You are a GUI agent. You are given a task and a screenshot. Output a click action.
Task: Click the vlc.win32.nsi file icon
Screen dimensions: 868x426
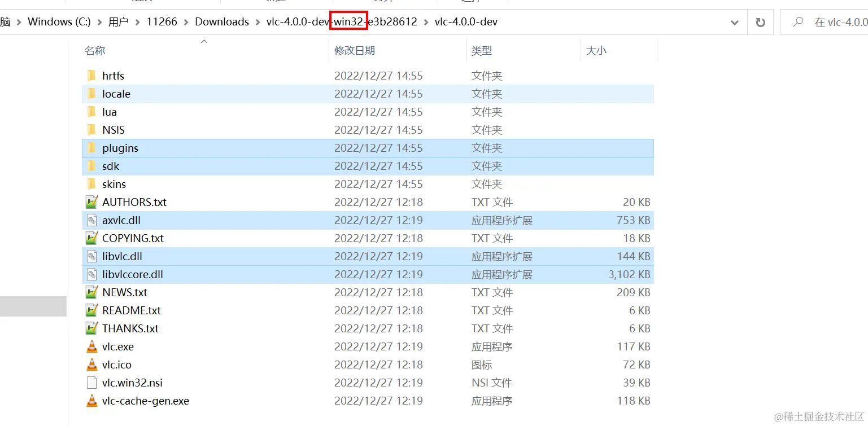pyautogui.click(x=91, y=383)
